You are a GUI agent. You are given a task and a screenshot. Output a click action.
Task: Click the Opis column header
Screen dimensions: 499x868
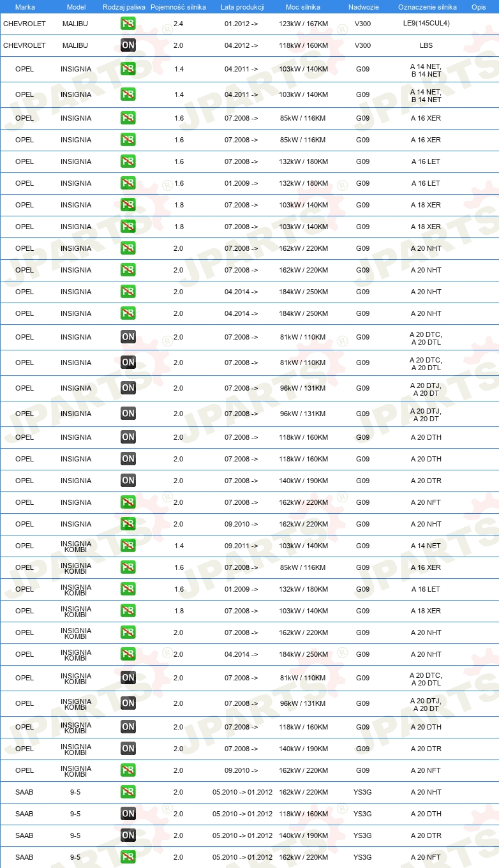478,6
